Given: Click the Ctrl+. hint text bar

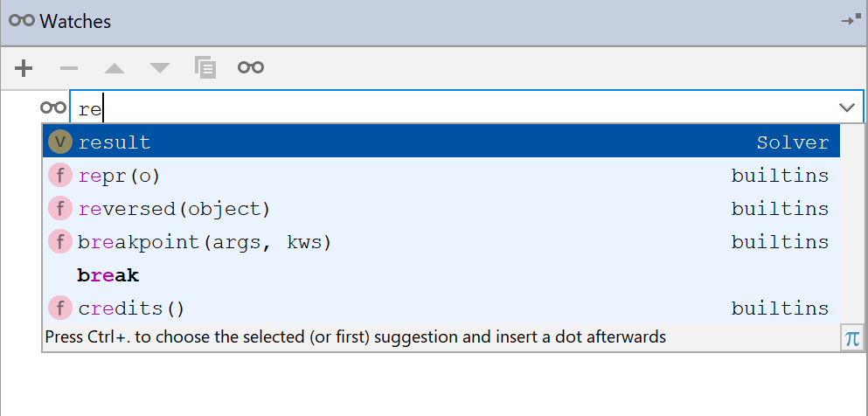Looking at the screenshot, I should coord(356,336).
